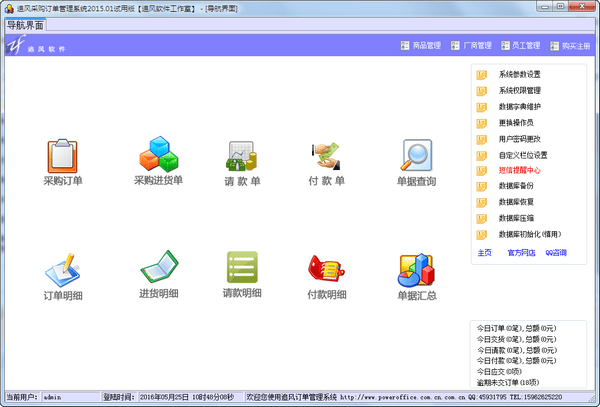Click 购买注册 in the top toolbar
Image resolution: width=600 pixels, height=407 pixels.
coord(569,45)
